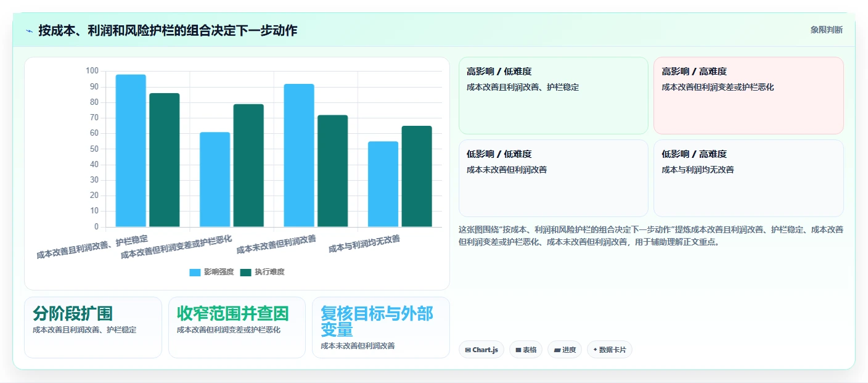This screenshot has width=868, height=383.
Task: Open the 高影响 / 低难度 quadrant card
Action: [x=554, y=96]
